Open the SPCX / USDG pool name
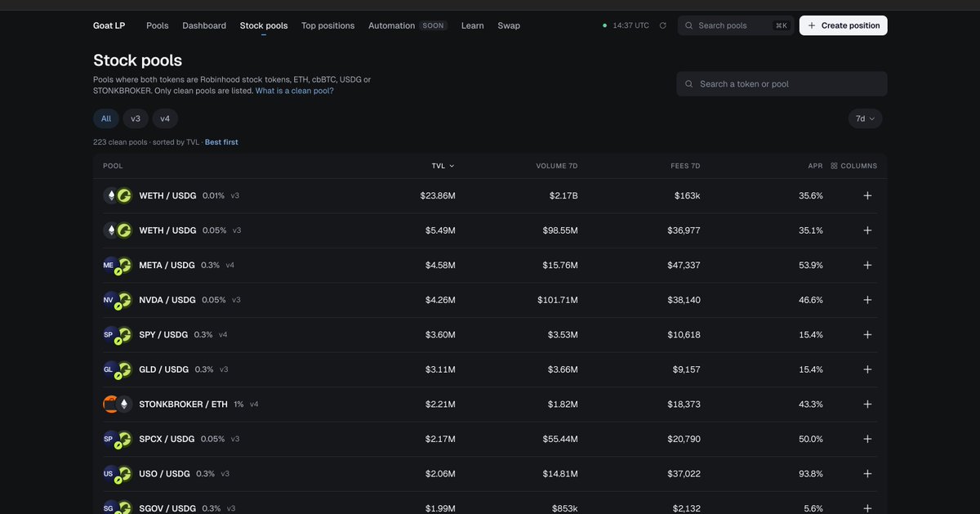This screenshot has height=514, width=980. point(167,439)
